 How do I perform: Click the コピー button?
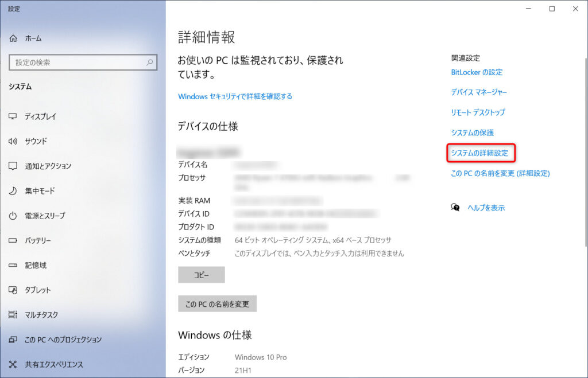[x=202, y=275]
